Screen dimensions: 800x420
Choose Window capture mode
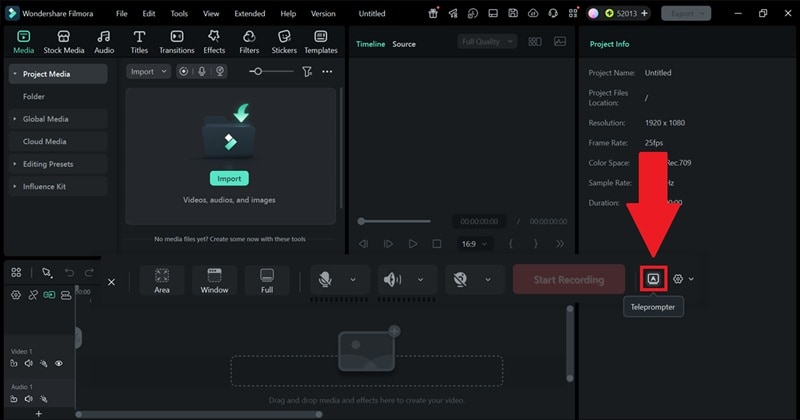point(214,280)
